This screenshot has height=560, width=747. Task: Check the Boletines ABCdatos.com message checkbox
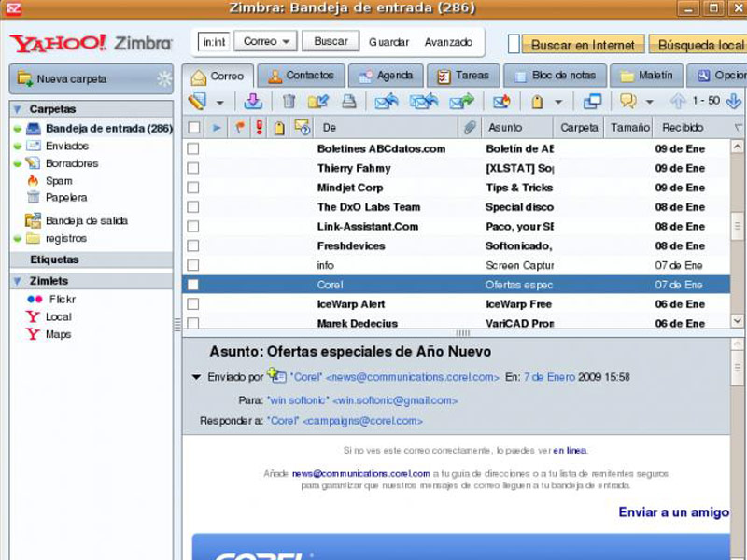tap(193, 149)
